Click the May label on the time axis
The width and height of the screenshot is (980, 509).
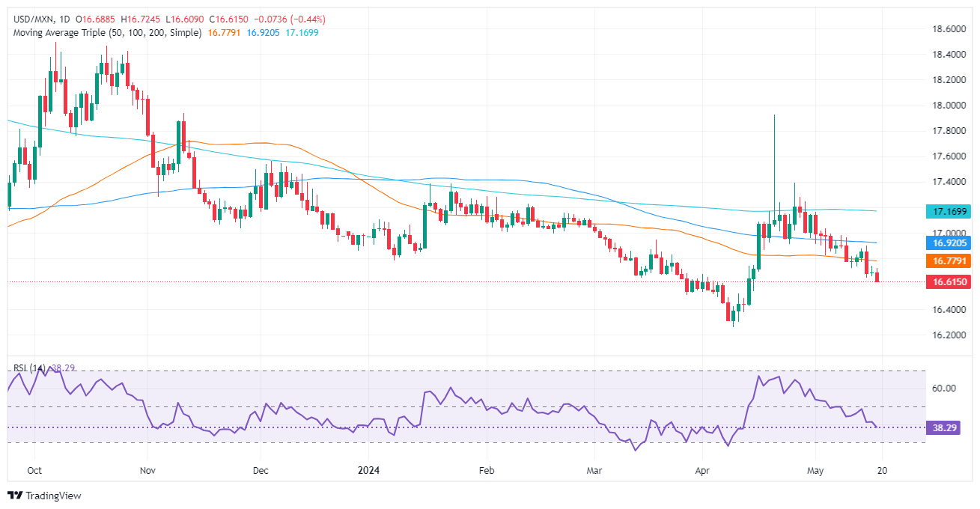point(816,472)
